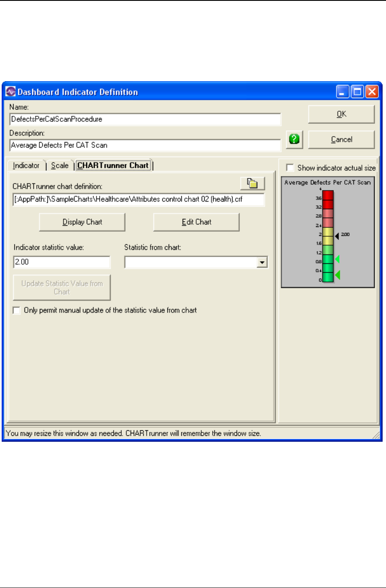This screenshot has width=386, height=588.
Task: Click the Cancel button
Action: 341,139
